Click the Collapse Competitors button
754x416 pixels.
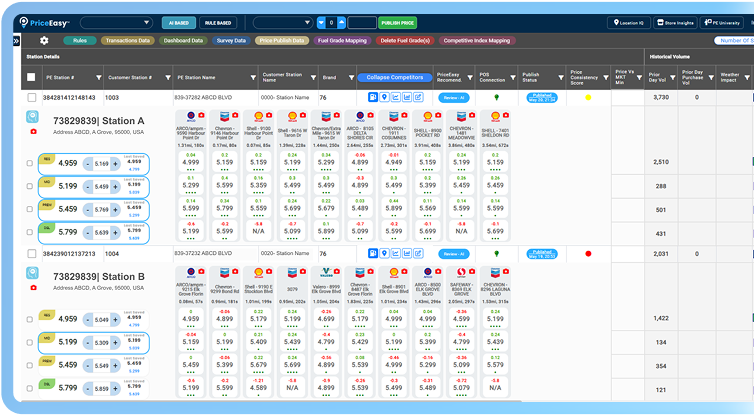coord(394,77)
